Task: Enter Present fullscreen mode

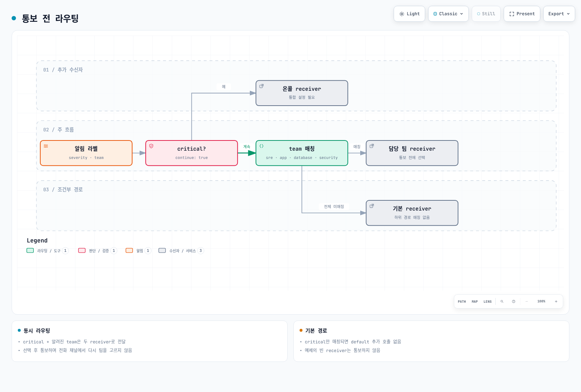Action: click(x=522, y=14)
